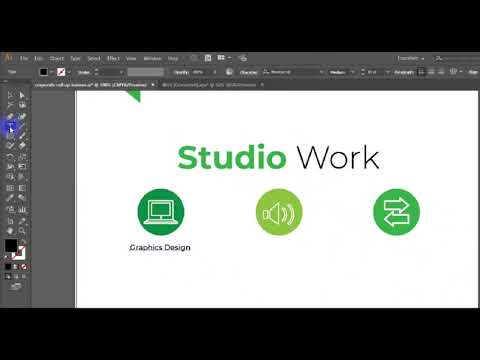
Task: Switch to corporate roll up banner tab
Action: click(91, 85)
